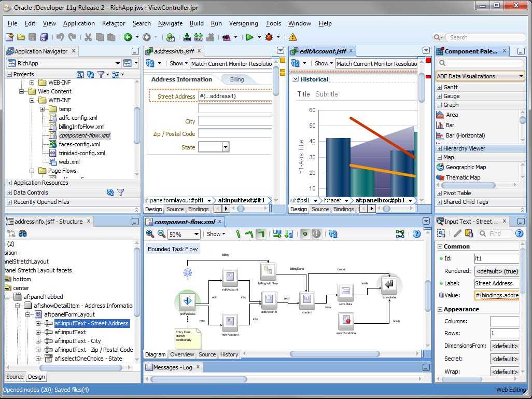Open the zoom percentage dropdown showing 50%
532x399 pixels.
pyautogui.click(x=197, y=233)
